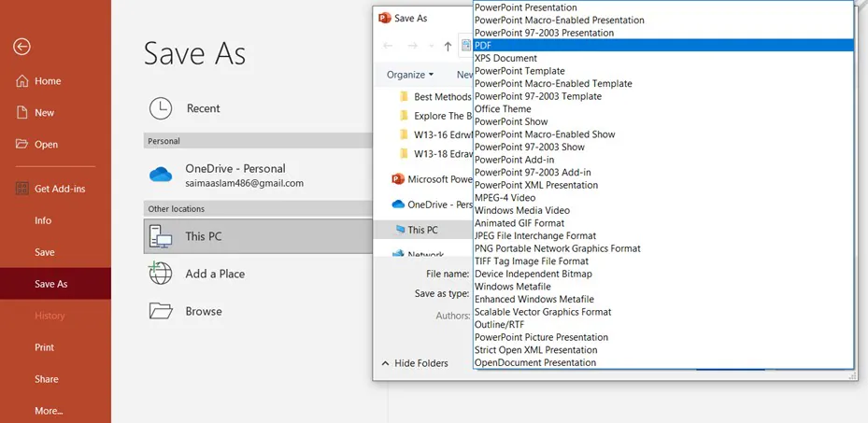Screen dimensions: 868x423
Task: Click the Browse folder icon
Action: (161, 311)
